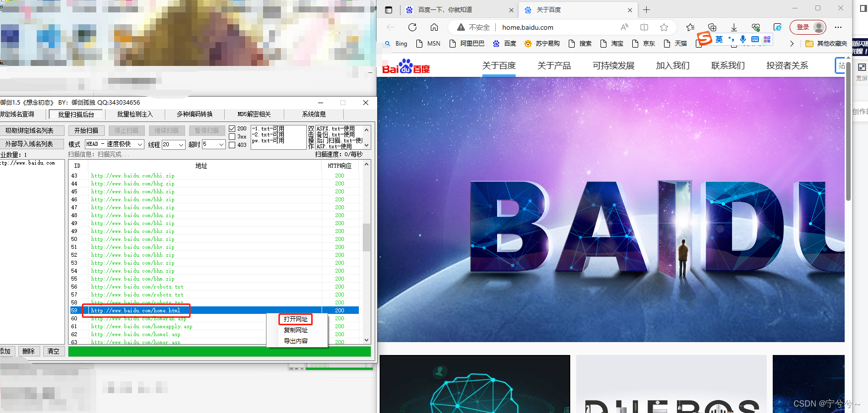Open the 淘宝 bookmark

tap(612, 44)
